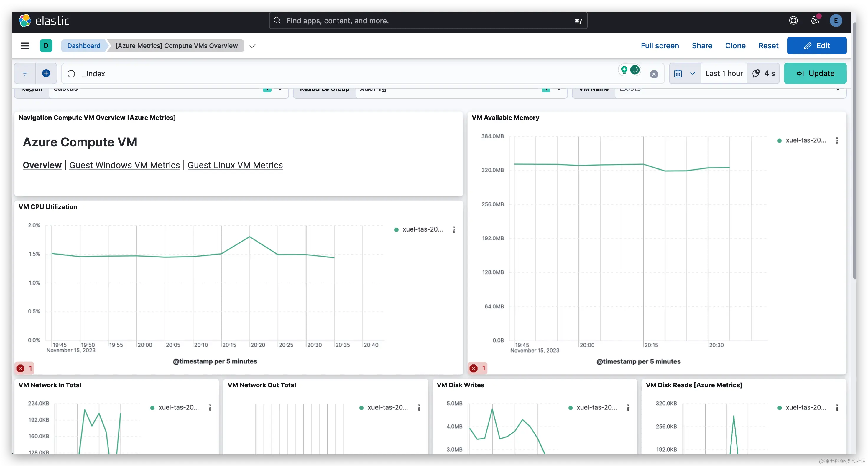
Task: Toggle xuel-tas series in Network In legend
Action: 175,407
